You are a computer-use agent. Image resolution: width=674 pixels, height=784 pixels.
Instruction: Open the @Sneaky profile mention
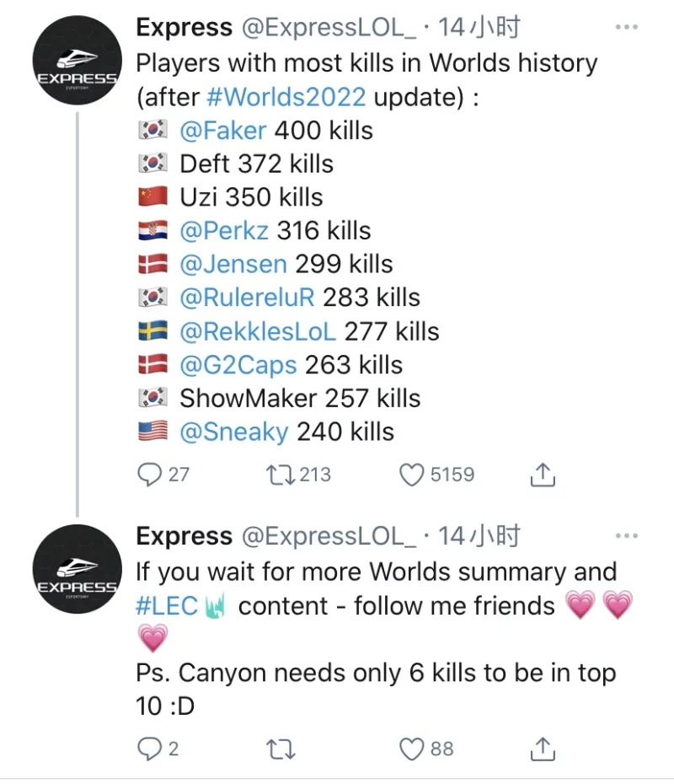(x=234, y=432)
